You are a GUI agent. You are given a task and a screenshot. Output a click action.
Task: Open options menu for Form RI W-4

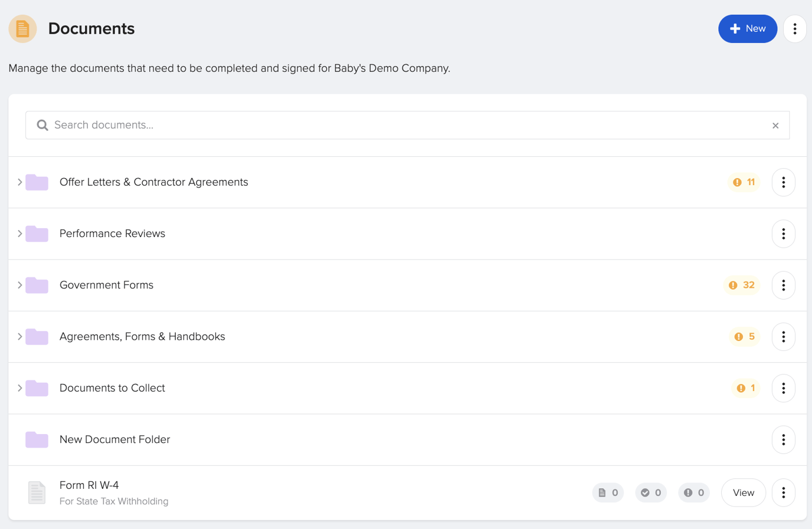click(x=783, y=492)
